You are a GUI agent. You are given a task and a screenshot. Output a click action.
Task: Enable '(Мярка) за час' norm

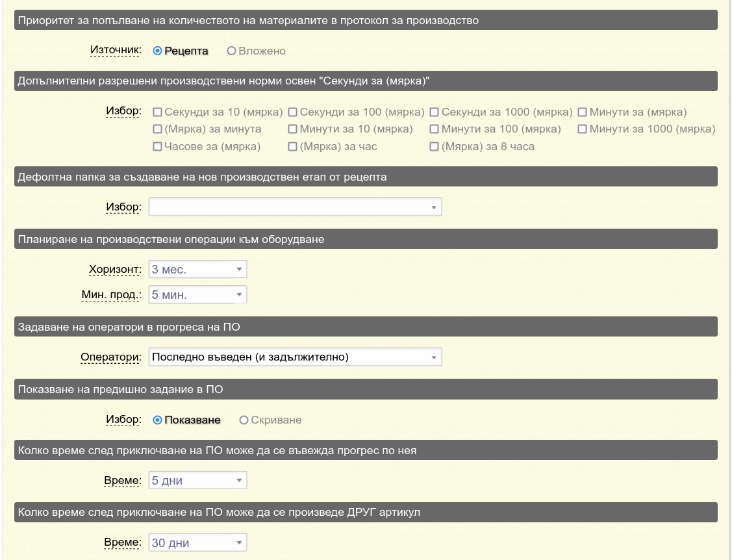click(292, 147)
